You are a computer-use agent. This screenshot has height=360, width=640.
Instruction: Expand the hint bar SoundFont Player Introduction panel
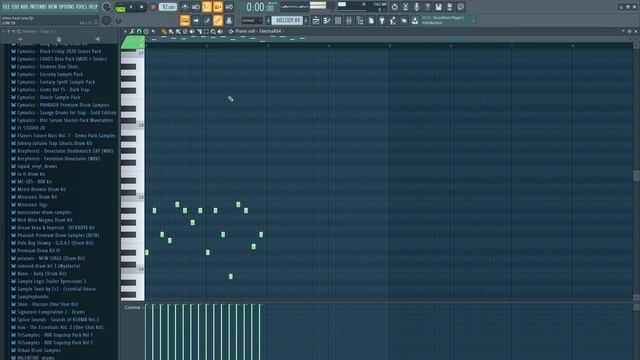473,20
